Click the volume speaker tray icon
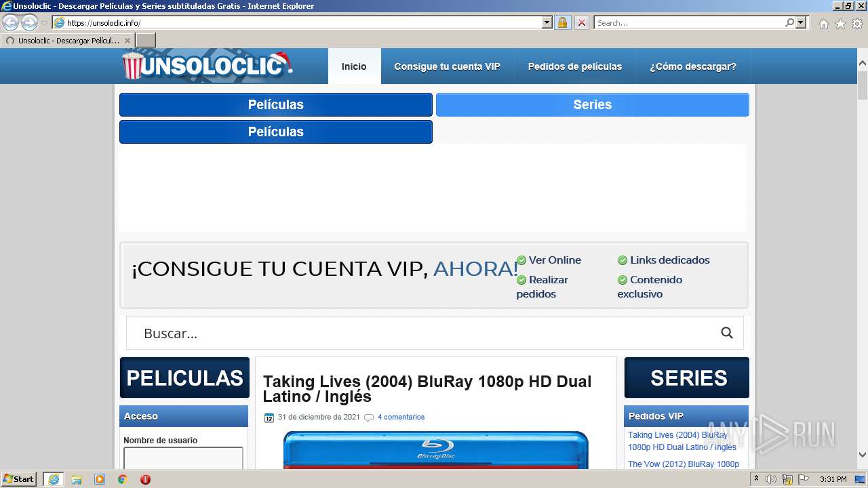This screenshot has width=868, height=488. point(771,479)
